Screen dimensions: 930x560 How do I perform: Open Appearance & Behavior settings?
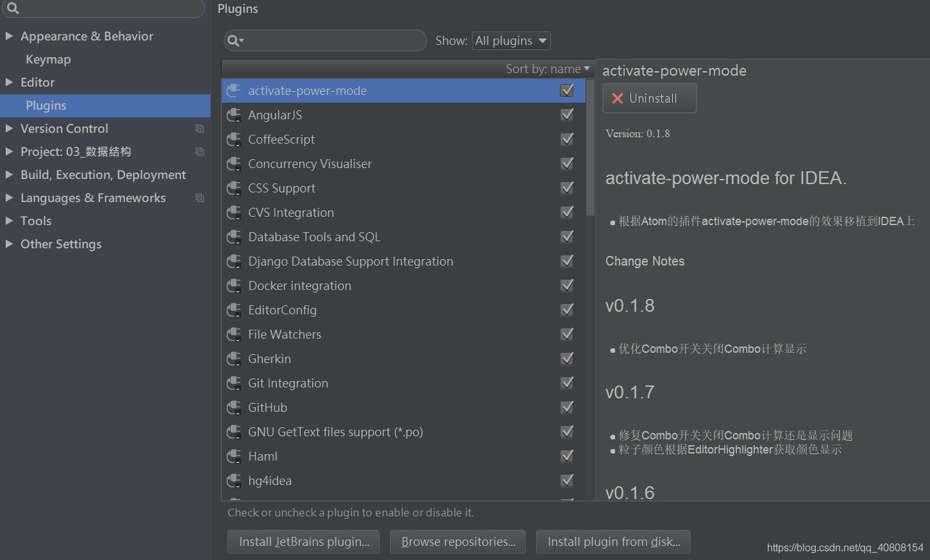(87, 36)
